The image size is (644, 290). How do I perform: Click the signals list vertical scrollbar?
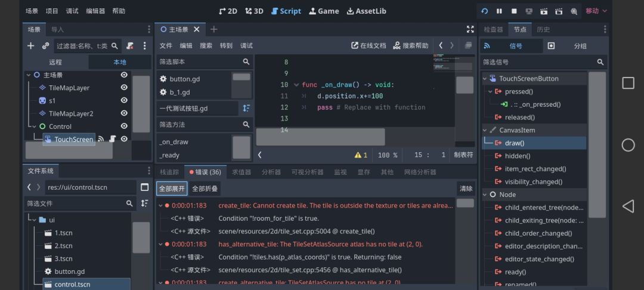(597, 144)
